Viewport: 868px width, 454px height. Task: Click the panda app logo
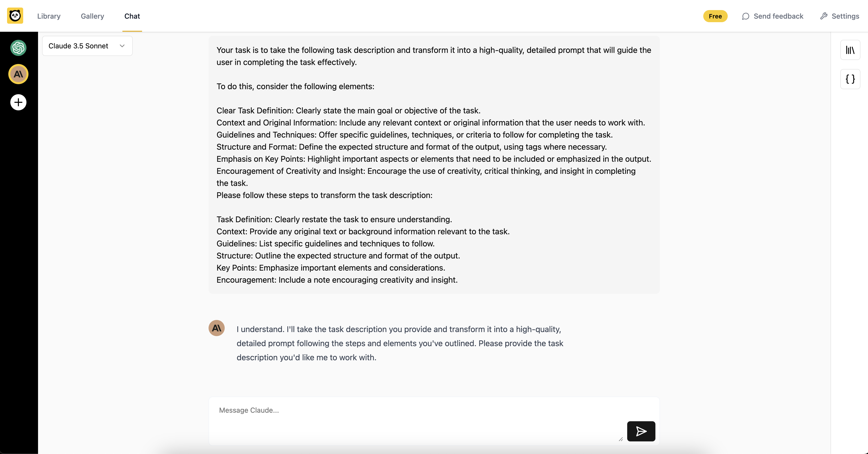(x=15, y=16)
